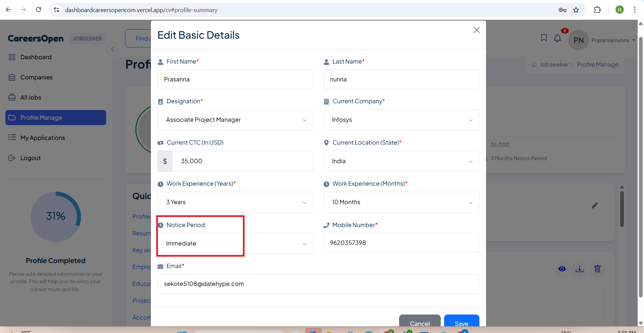
Task: Click the saved jobs bookmark icon
Action: (544, 38)
